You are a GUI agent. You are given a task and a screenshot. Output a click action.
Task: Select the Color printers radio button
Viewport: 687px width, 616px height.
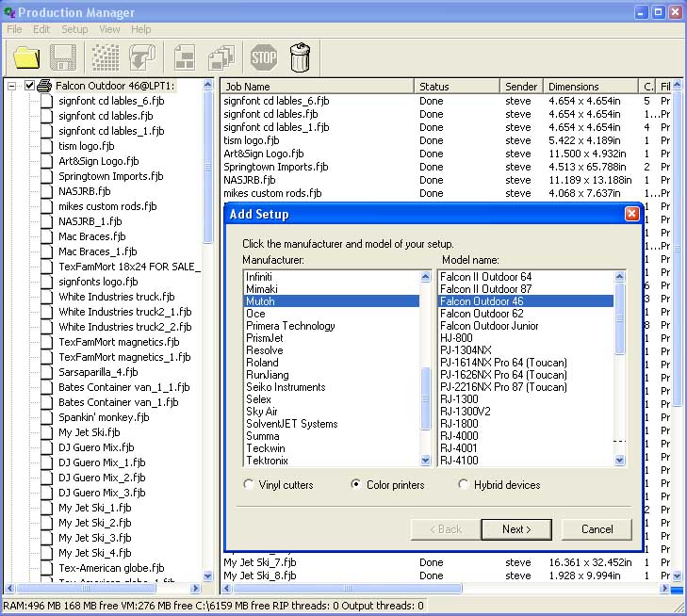tap(356, 484)
